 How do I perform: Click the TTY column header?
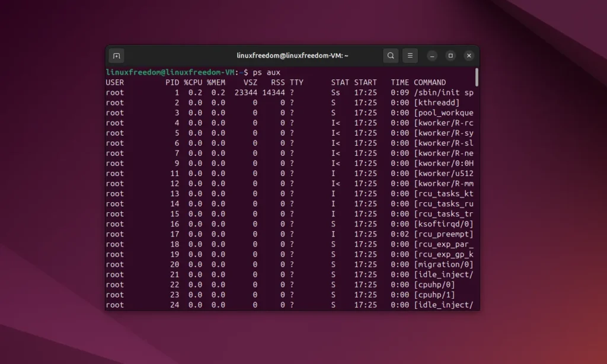tap(296, 82)
